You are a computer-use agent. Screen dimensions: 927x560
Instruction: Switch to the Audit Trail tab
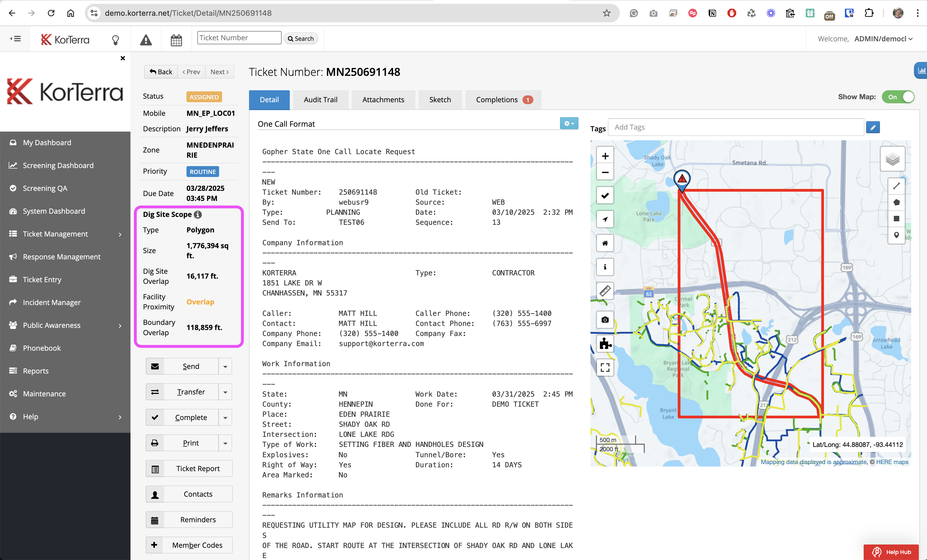click(321, 100)
